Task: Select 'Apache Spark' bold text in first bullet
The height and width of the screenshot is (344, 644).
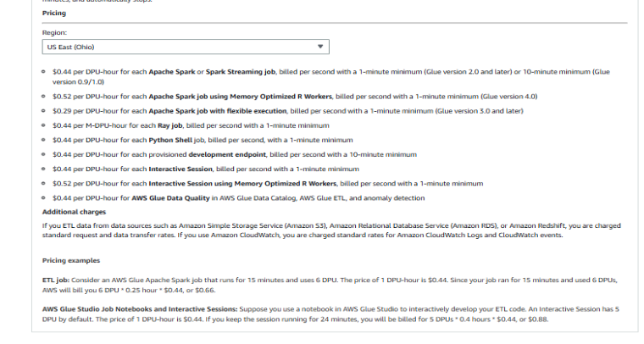Action: click(x=172, y=72)
